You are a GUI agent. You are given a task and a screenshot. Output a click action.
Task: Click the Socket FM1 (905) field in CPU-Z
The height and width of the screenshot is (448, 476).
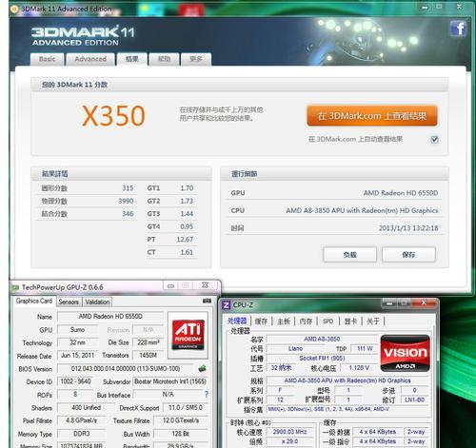point(322,358)
